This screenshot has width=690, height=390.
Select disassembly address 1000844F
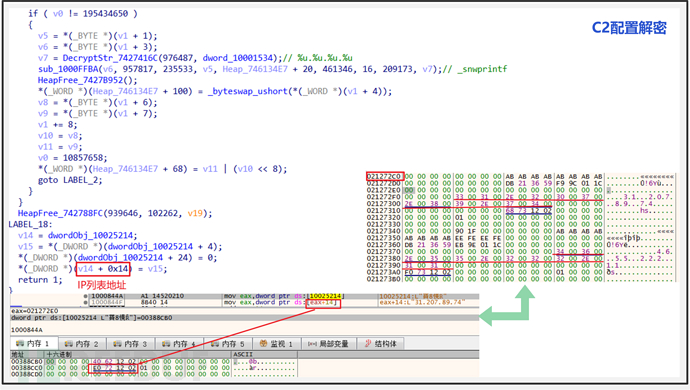tap(107, 302)
